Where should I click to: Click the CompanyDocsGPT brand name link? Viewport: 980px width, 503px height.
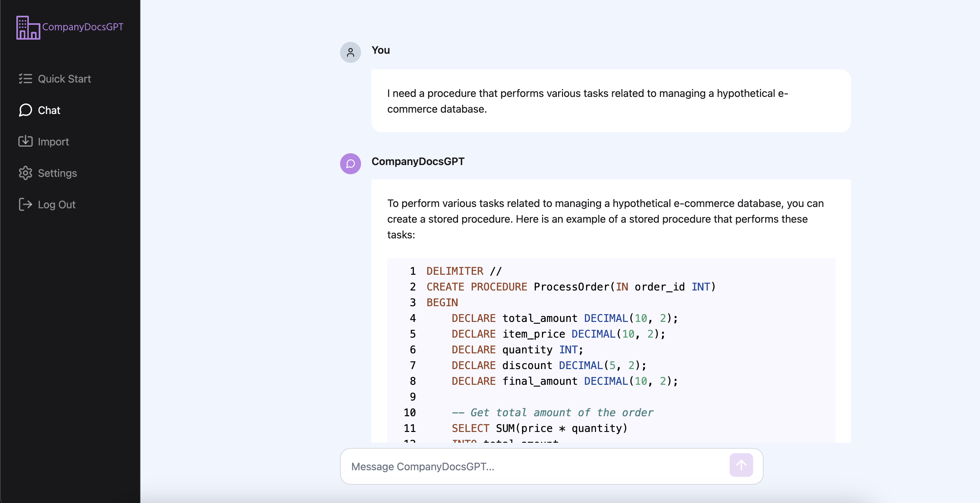82,27
